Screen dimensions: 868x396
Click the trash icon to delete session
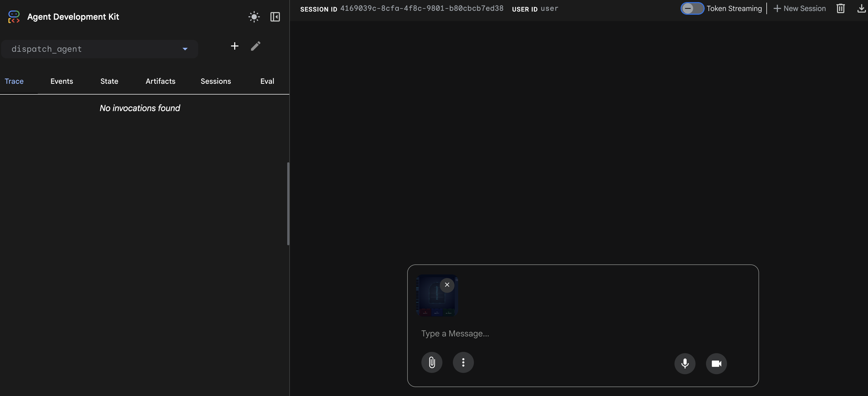pyautogui.click(x=840, y=8)
